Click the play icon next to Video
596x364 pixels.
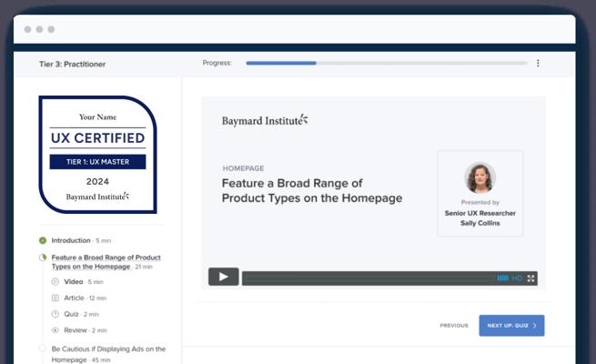[56, 281]
